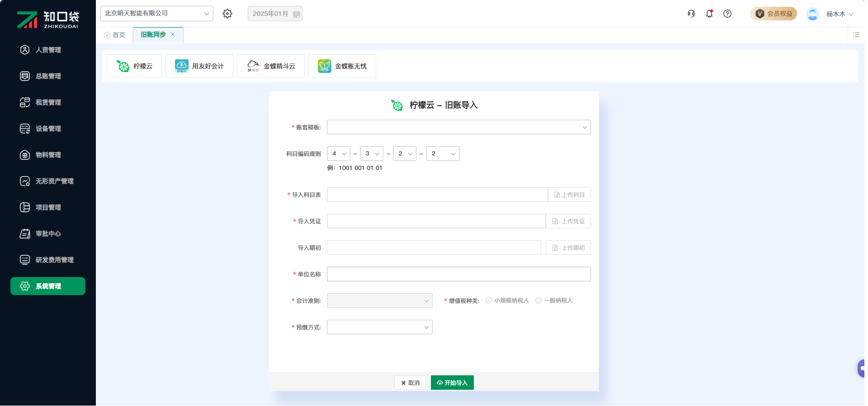Click the 导入期初 file field
The height and width of the screenshot is (406, 868).
(434, 248)
